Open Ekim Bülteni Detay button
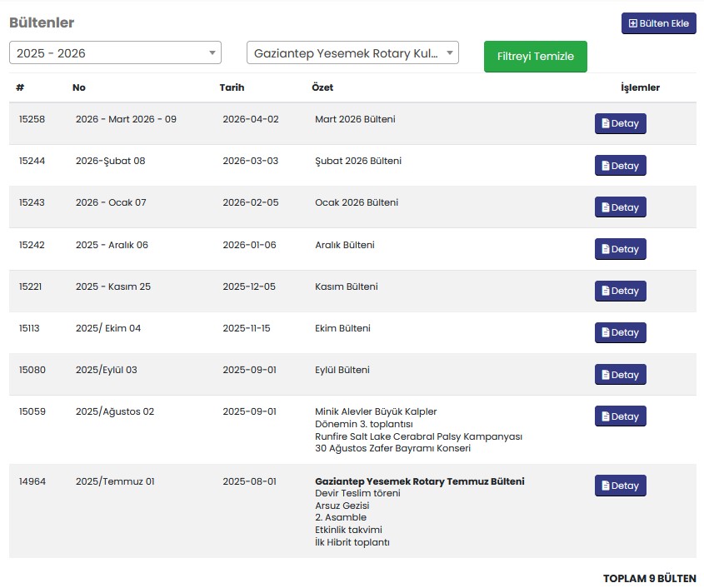This screenshot has height=588, width=704. point(620,332)
